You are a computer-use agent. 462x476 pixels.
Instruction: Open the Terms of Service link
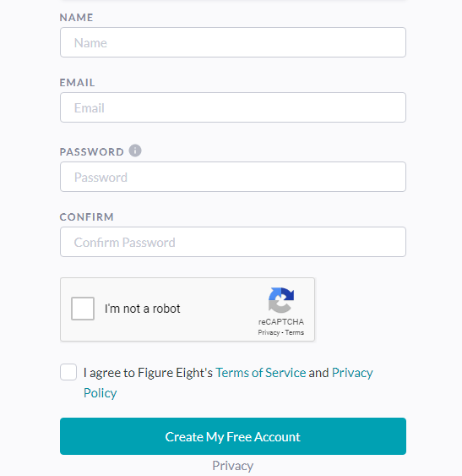click(x=261, y=373)
